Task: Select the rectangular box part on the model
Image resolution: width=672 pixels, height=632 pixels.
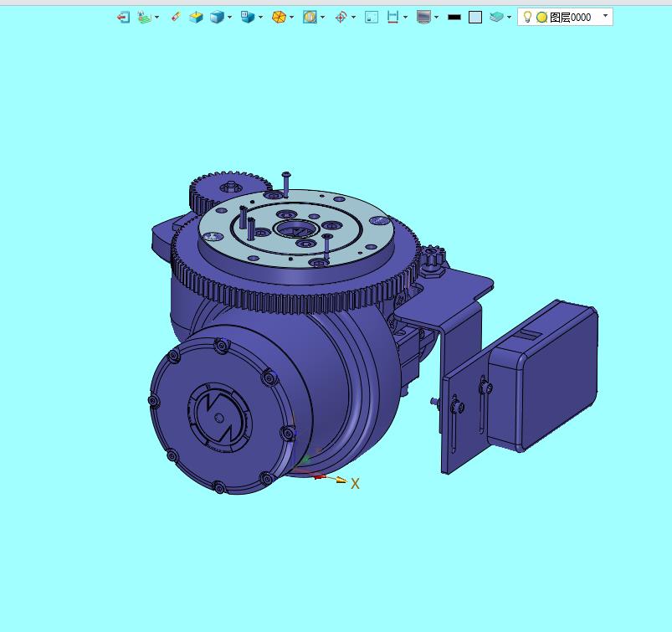Action: point(543,376)
